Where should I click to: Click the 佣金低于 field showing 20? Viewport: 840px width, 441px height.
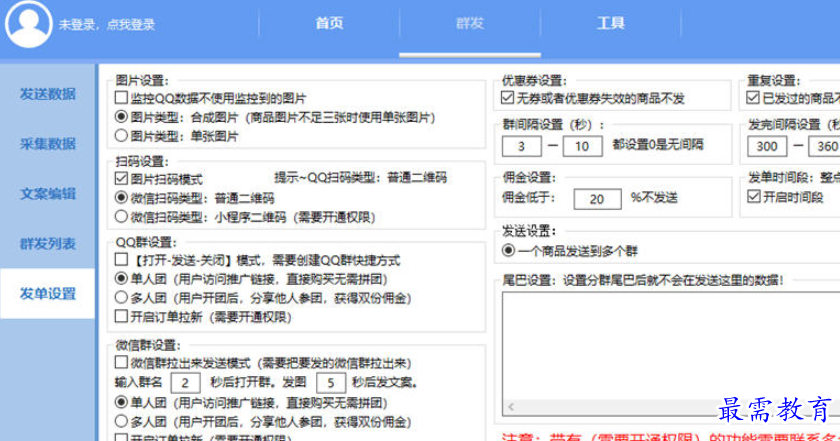point(597,199)
